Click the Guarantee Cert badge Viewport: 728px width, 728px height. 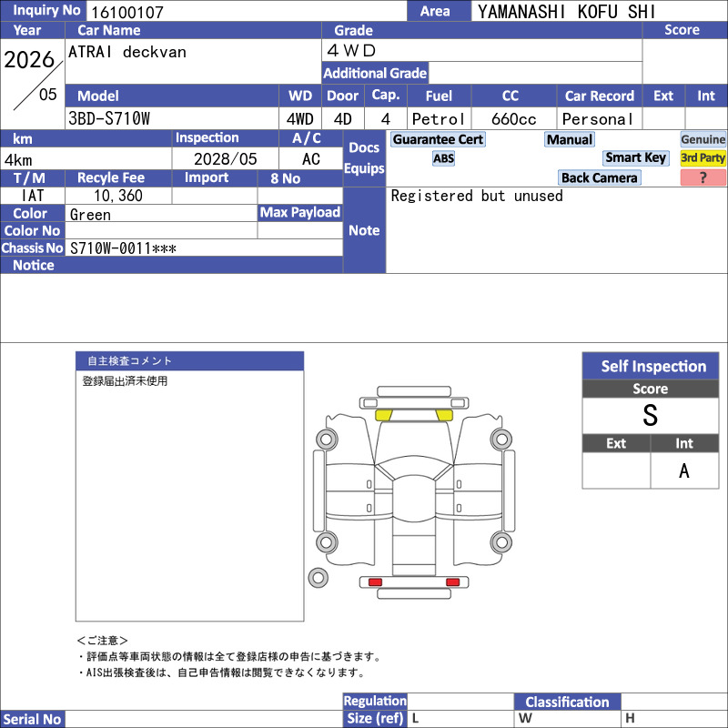438,139
